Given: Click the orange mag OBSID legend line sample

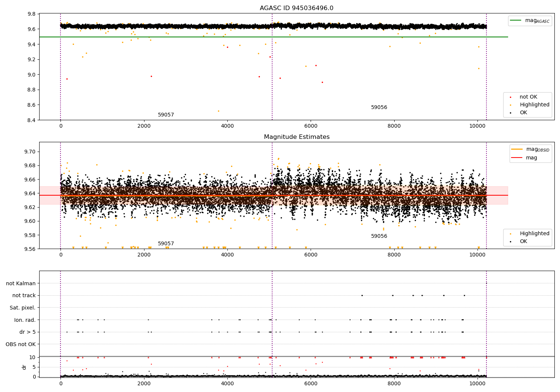Looking at the screenshot, I should (517, 149).
